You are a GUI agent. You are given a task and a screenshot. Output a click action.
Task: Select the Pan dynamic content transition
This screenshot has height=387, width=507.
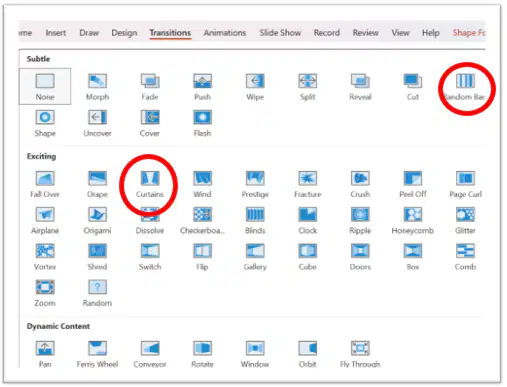[x=45, y=354]
